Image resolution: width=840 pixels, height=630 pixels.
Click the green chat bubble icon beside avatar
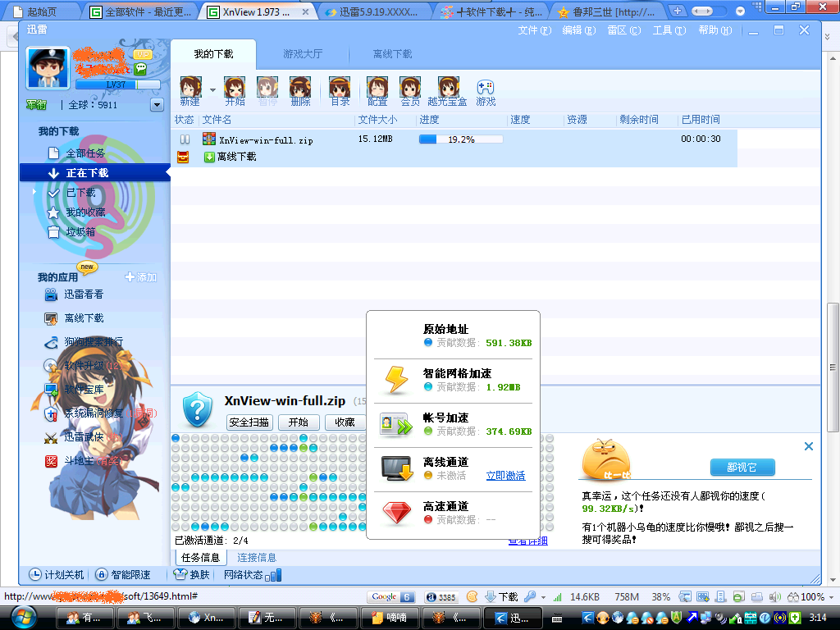141,68
